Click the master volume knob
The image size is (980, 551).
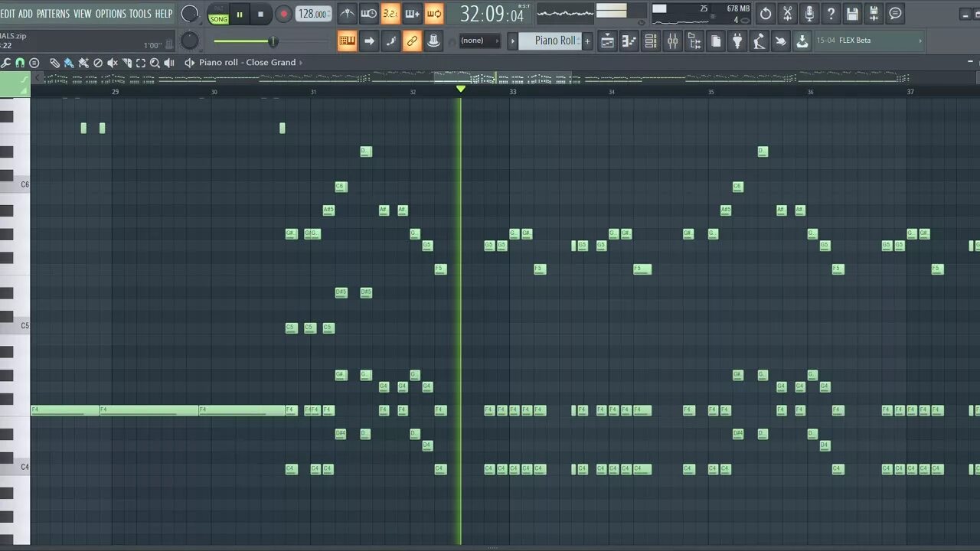coord(189,14)
